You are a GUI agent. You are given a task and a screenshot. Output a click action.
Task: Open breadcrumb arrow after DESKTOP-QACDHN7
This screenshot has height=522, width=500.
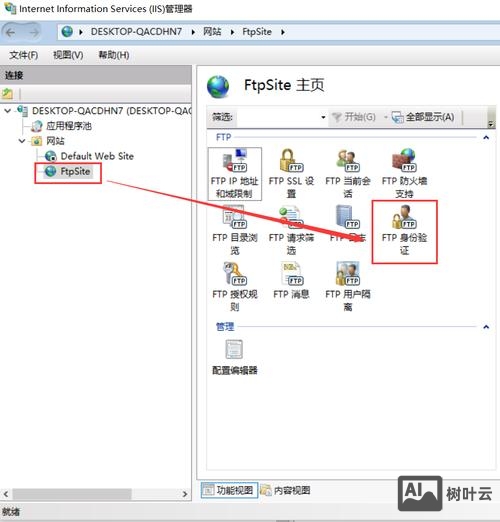(193, 32)
